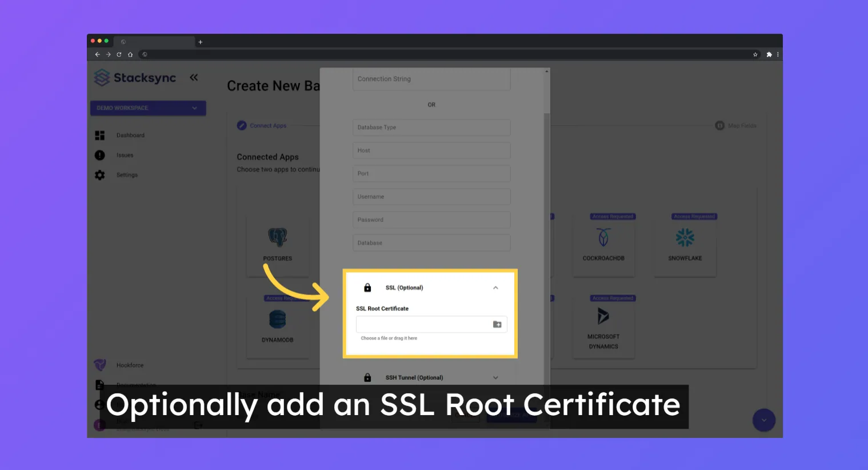Click the COCKROACHDB card label
Screen dimensions: 868x470
(x=603, y=258)
